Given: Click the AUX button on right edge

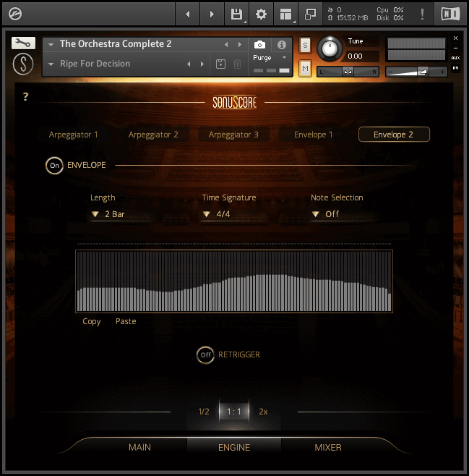Looking at the screenshot, I should pos(455,58).
